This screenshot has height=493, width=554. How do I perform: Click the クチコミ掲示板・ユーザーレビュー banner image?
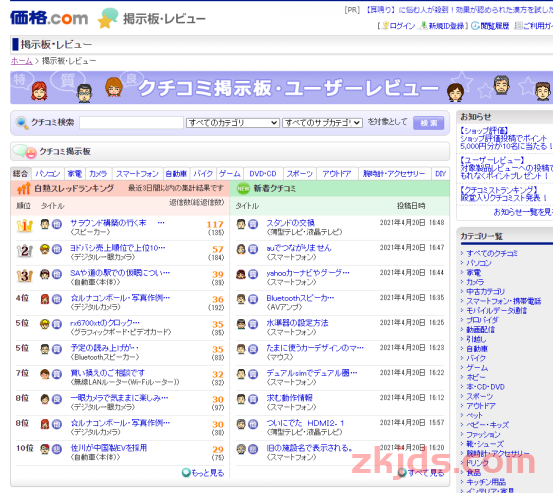click(x=281, y=88)
